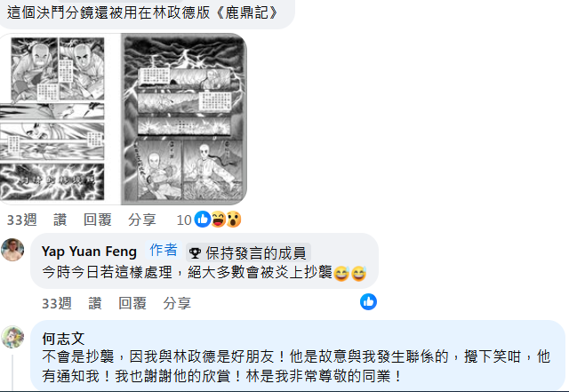The image size is (569, 392).
Task: Click the 作者 author badge
Action: tap(164, 251)
